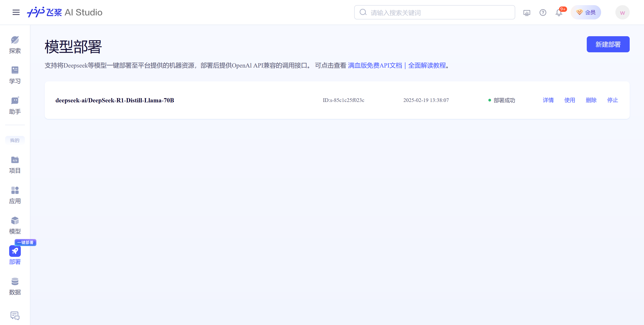Click the Explore (探索) planet icon
Image resolution: width=644 pixels, height=325 pixels.
[x=15, y=40]
